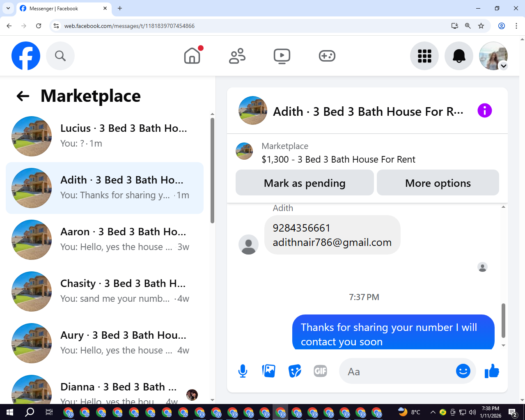The width and height of the screenshot is (525, 420).
Task: Record a voice clip with microphone icon
Action: (x=243, y=371)
